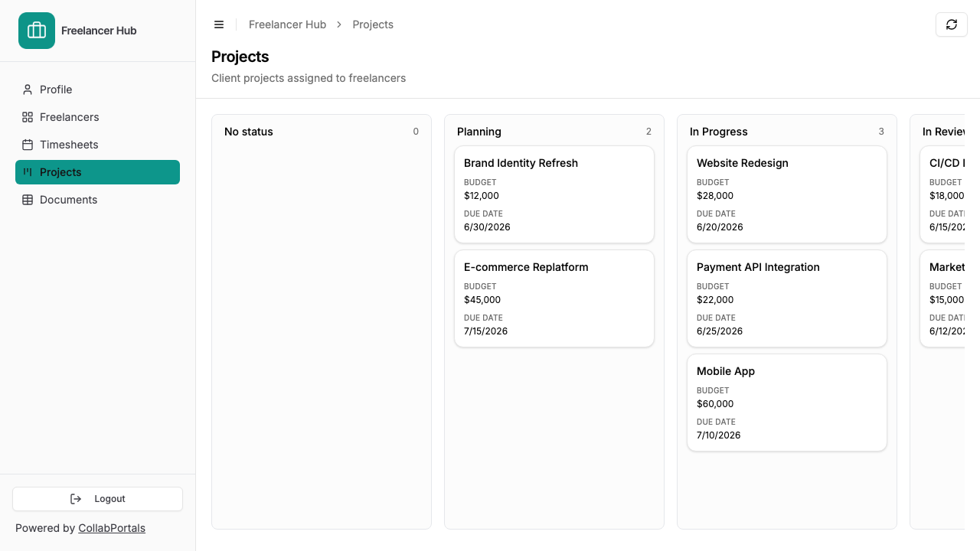Click the Projects page heading
The image size is (980, 551).
point(240,57)
